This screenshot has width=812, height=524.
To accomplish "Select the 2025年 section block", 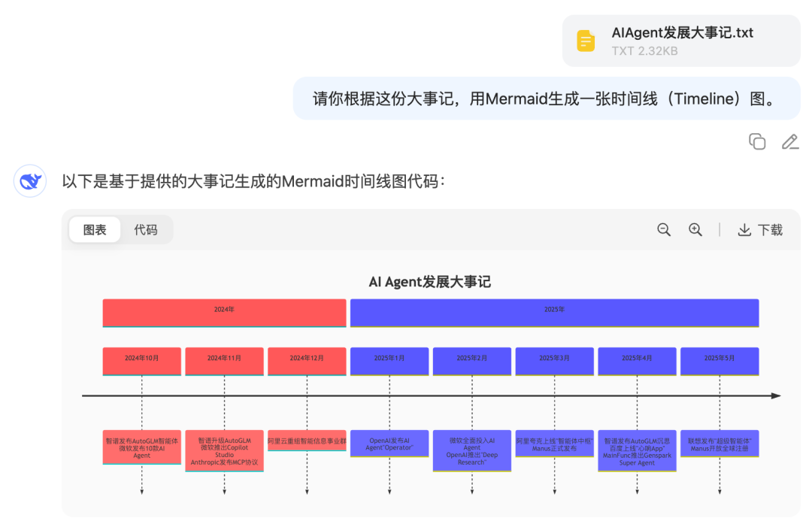I will click(554, 313).
